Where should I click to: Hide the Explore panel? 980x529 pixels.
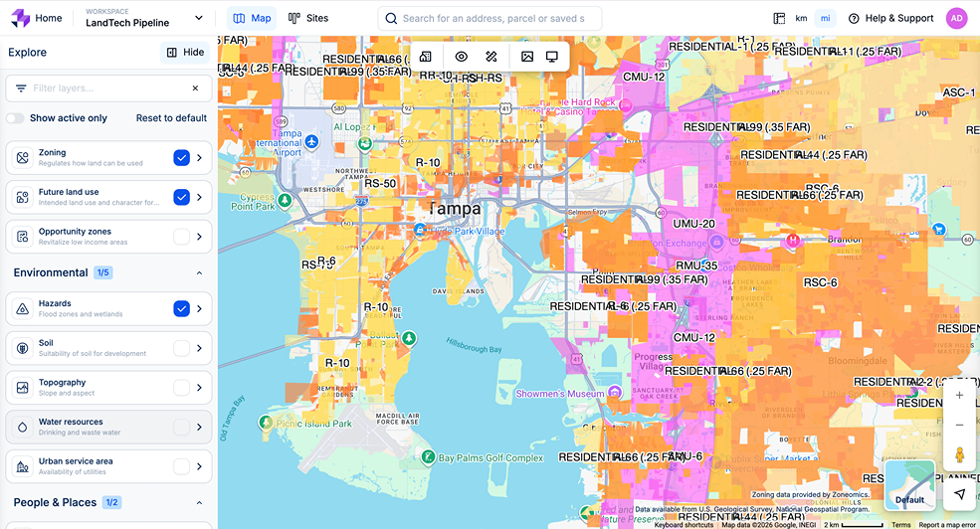185,53
